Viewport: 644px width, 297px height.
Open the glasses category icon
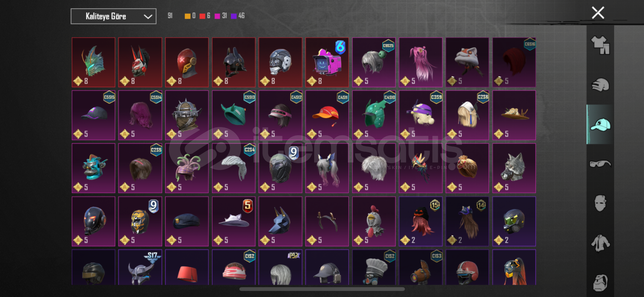[600, 164]
